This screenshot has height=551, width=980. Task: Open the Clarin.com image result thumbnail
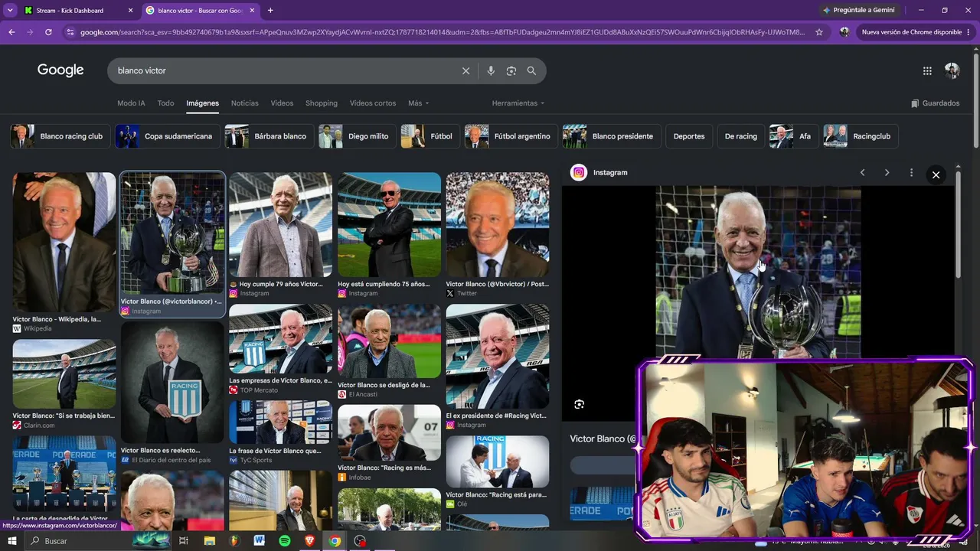(x=64, y=375)
